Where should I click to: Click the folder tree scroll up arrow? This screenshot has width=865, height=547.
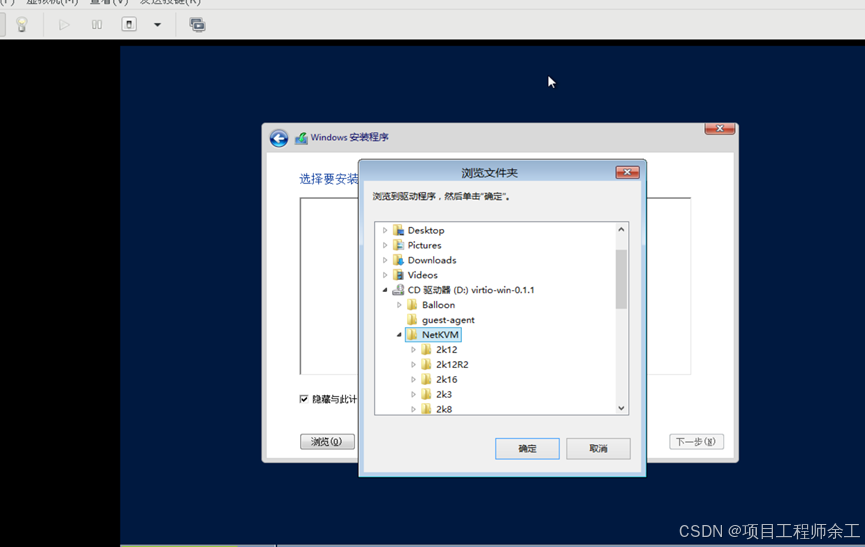pos(621,229)
